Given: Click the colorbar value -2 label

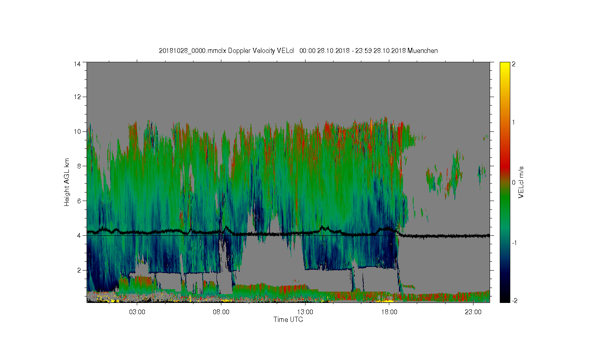Looking at the screenshot, I should (514, 301).
